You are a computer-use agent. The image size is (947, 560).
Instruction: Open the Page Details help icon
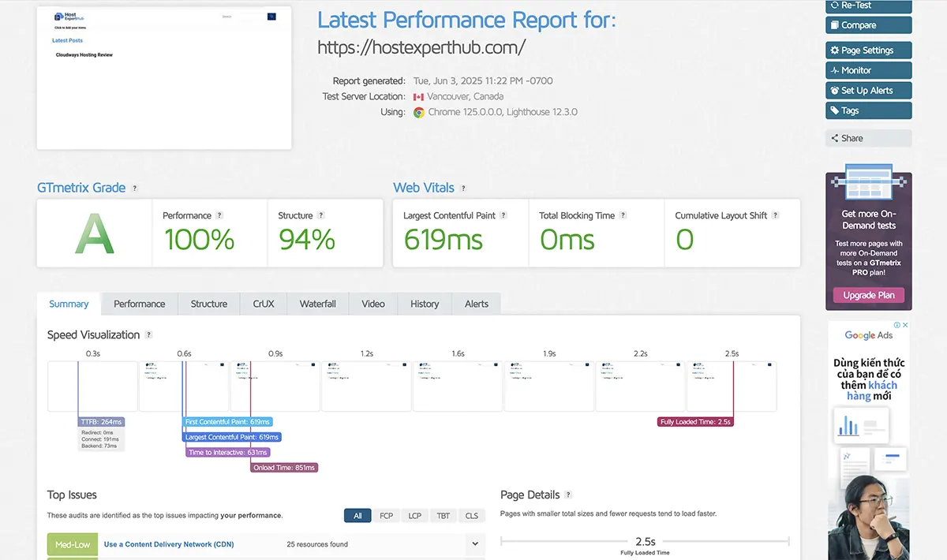coord(568,495)
